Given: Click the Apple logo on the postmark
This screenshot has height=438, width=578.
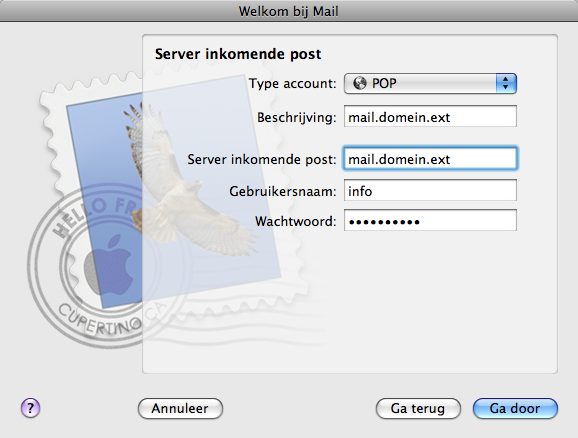Looking at the screenshot, I should coord(109,264).
